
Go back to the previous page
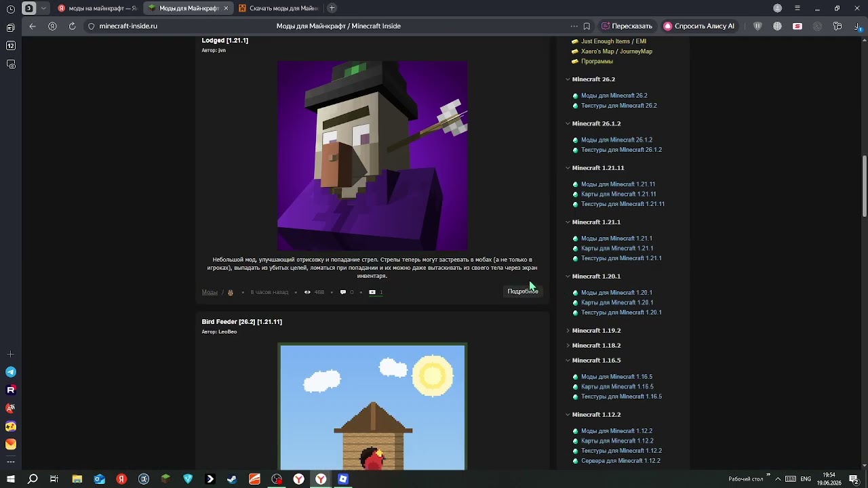click(33, 26)
